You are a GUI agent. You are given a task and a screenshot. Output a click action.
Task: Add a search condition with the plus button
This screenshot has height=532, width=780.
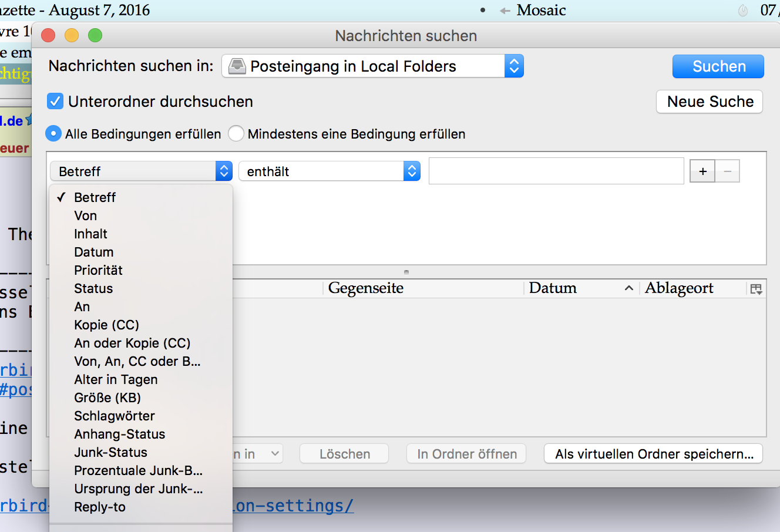tap(702, 171)
